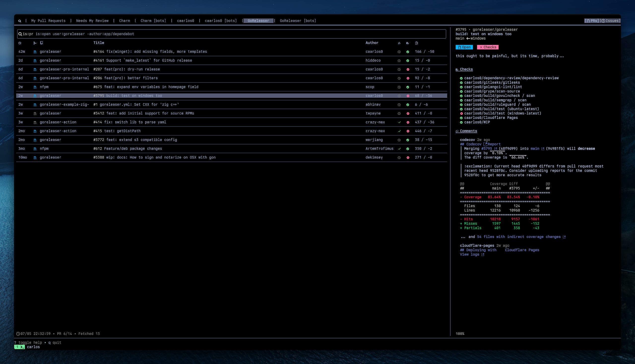This screenshot has width=635, height=364.
Task: Select PR #414 switch lib to parse yaml
Action: tap(231, 122)
